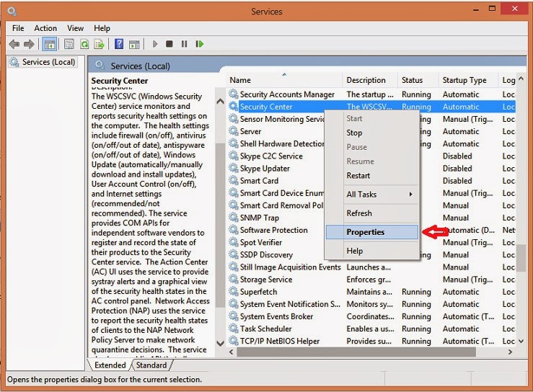This screenshot has width=533, height=392.
Task: Open the File menu
Action: pyautogui.click(x=18, y=28)
